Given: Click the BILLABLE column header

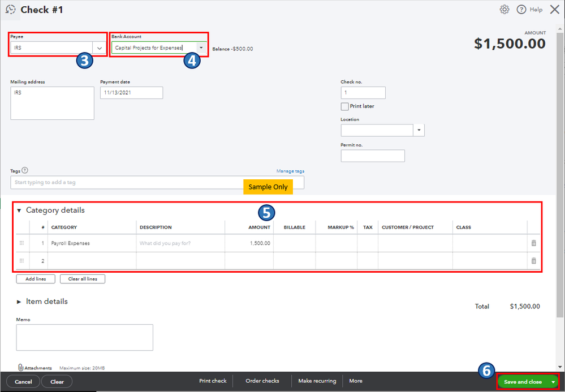Looking at the screenshot, I should pos(295,227).
